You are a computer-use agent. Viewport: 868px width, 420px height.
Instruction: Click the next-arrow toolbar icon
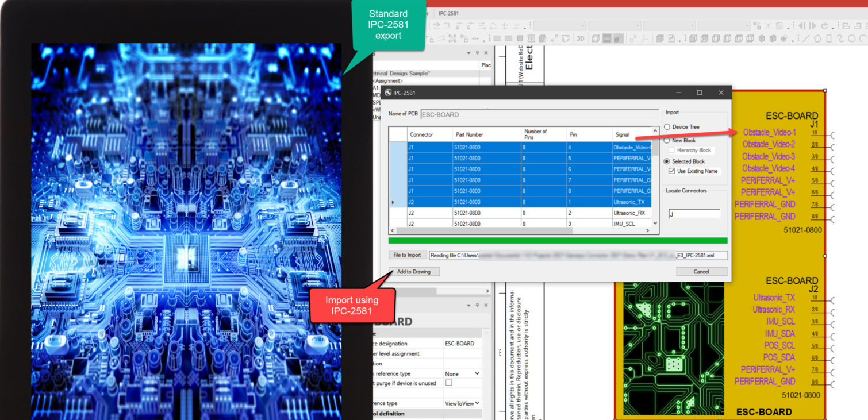[x=813, y=26]
